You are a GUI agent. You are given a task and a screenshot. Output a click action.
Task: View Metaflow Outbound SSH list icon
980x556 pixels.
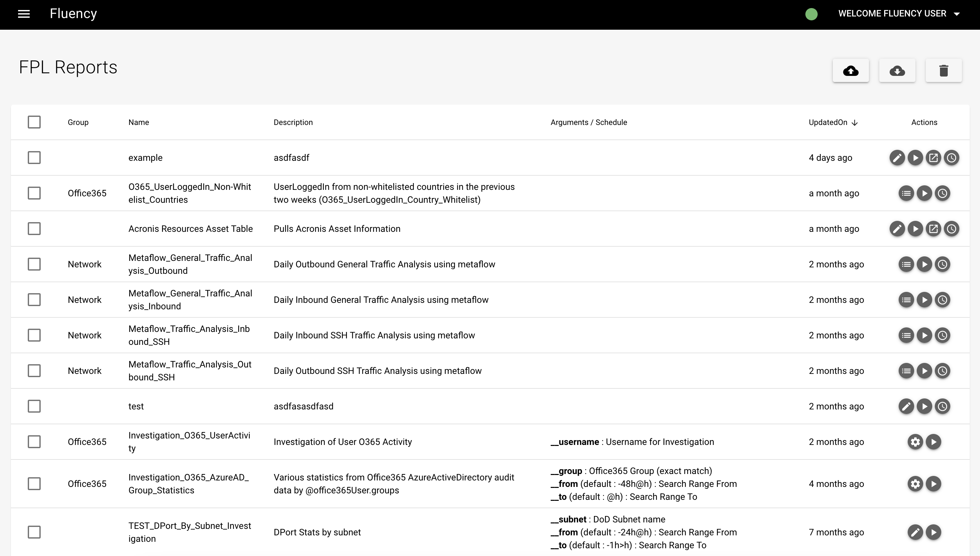[x=906, y=371]
